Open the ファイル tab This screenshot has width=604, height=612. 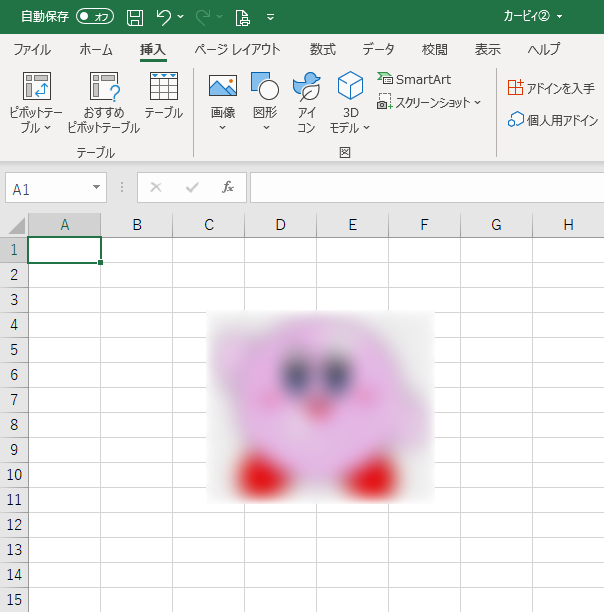click(x=32, y=50)
